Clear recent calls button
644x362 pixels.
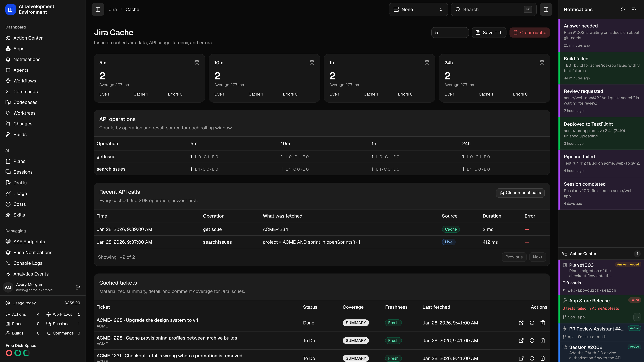point(520,193)
